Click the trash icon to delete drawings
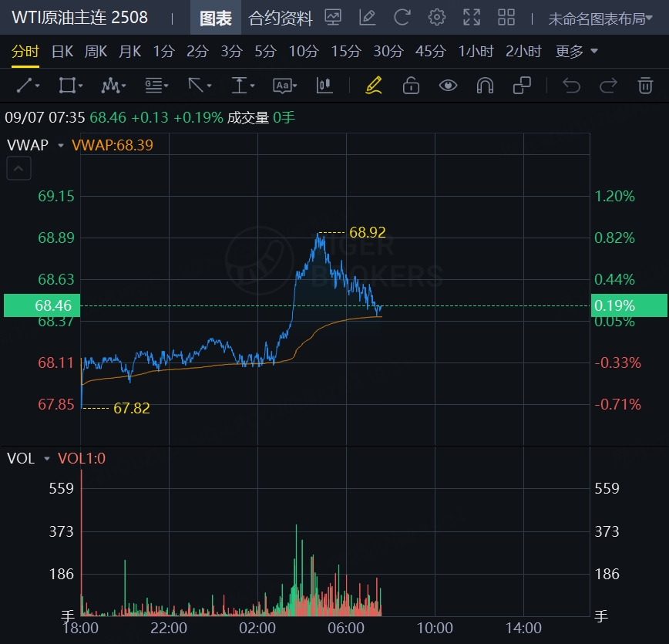Image resolution: width=669 pixels, height=644 pixels. tap(645, 86)
